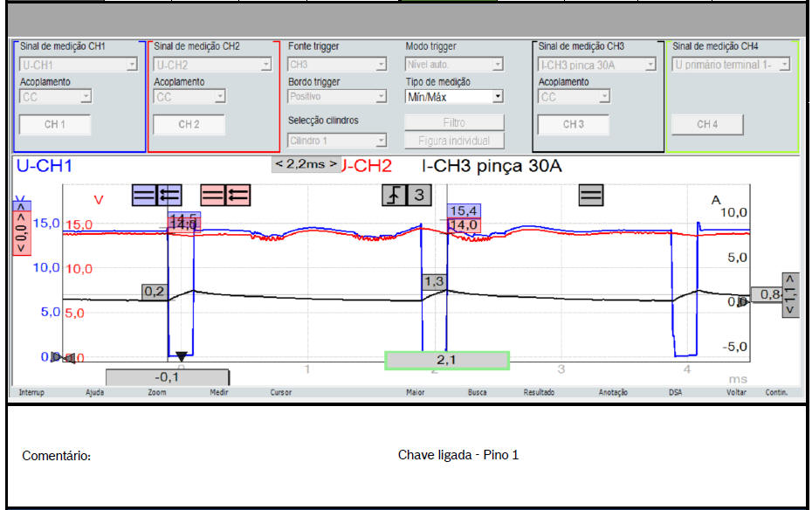
Task: Toggle the CH 3 channel button
Action: click(x=573, y=125)
